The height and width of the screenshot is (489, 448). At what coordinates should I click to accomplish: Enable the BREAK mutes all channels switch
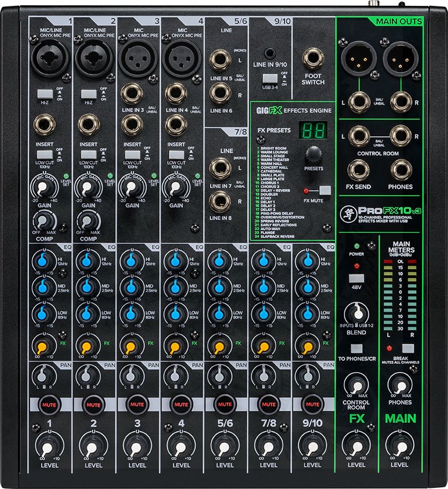[407, 348]
